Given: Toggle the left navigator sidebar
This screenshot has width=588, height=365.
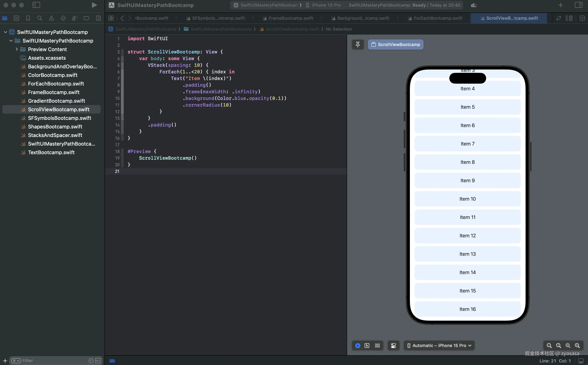Looking at the screenshot, I should pos(36,5).
